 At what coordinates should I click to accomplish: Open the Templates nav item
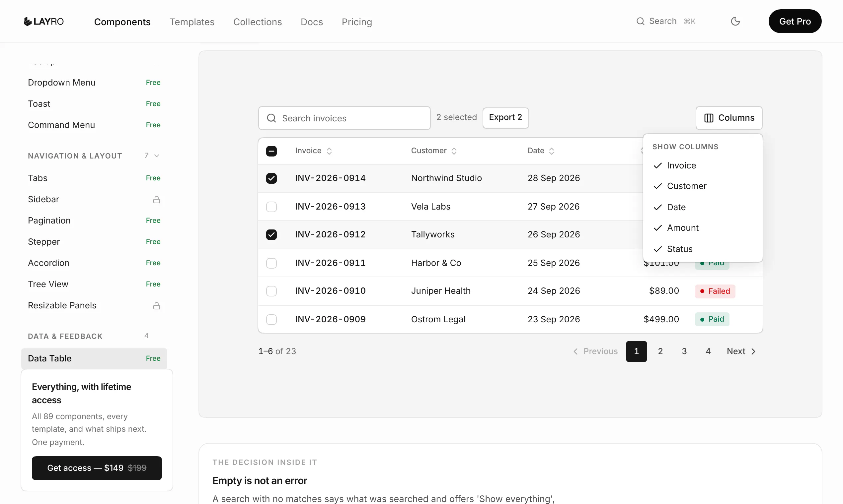pos(192,22)
